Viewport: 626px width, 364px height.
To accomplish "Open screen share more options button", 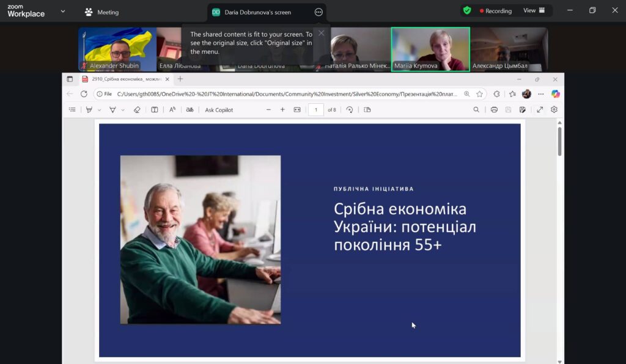I will coord(319,12).
